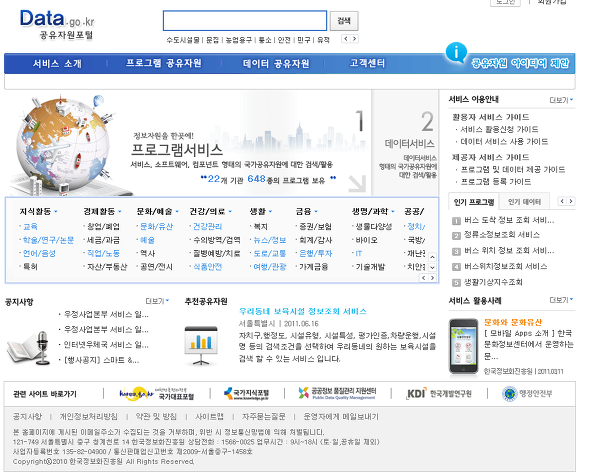590x473 pixels.
Task: Select the 은행/투자 category link
Action: [x=316, y=254]
